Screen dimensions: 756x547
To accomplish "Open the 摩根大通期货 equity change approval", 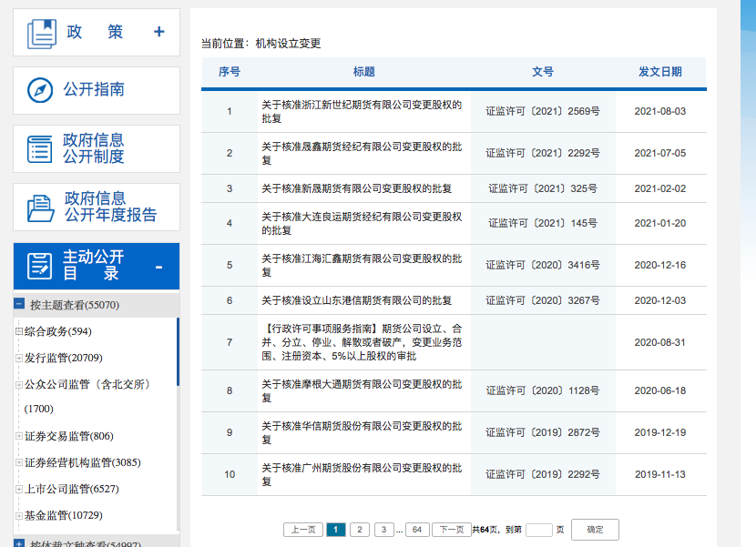I will [361, 390].
